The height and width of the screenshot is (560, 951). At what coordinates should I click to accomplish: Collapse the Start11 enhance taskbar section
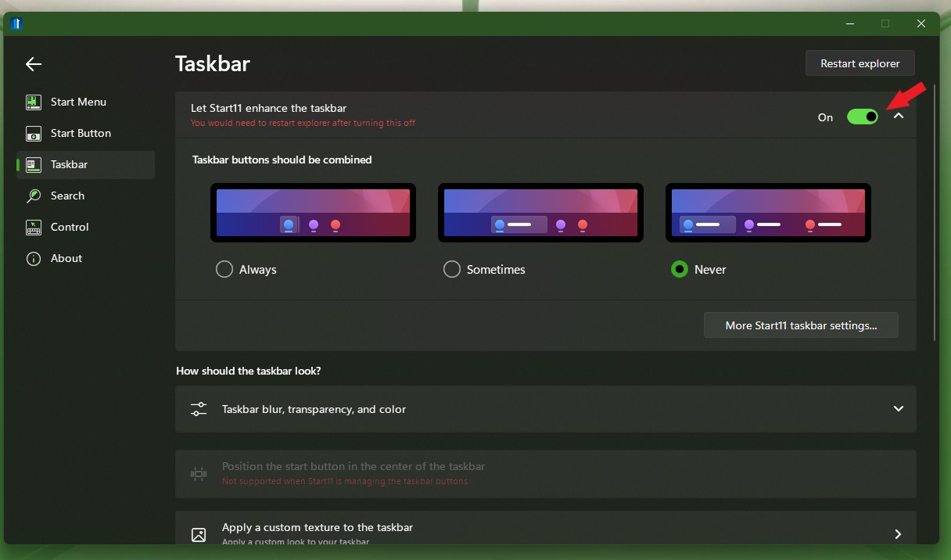(899, 116)
